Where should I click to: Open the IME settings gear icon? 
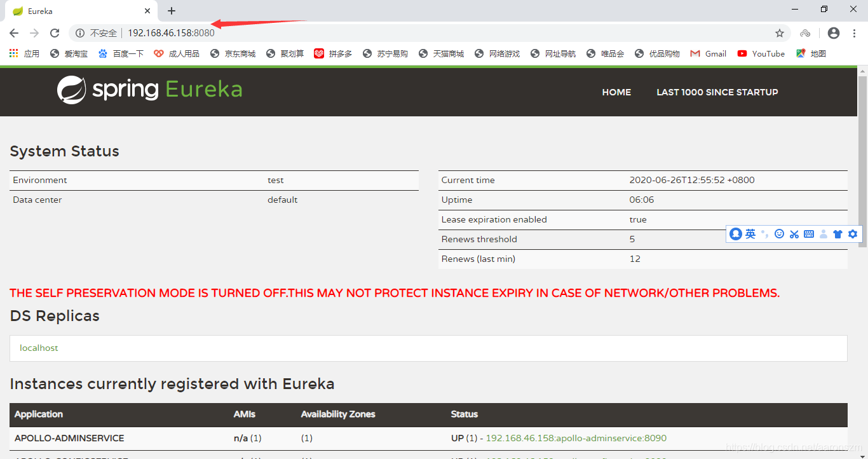(x=853, y=234)
